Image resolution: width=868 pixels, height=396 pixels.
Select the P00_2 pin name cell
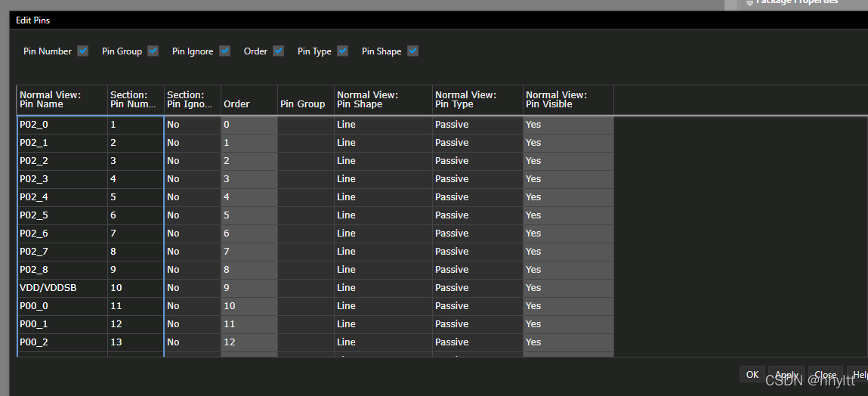tap(62, 342)
